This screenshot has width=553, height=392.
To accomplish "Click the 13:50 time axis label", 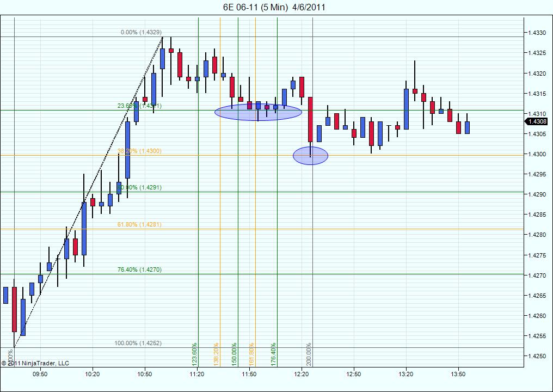I will pos(458,374).
